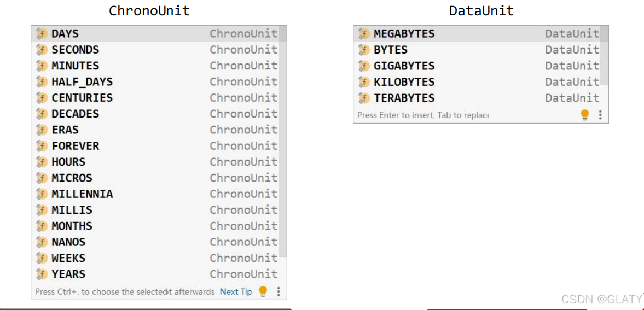Click the field icon beside DAYS

coord(42,34)
